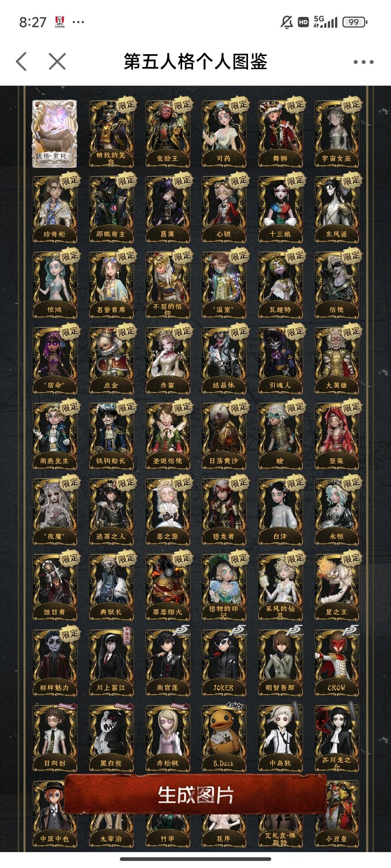
Task: Select the 十三娘 skin card
Action: click(280, 209)
